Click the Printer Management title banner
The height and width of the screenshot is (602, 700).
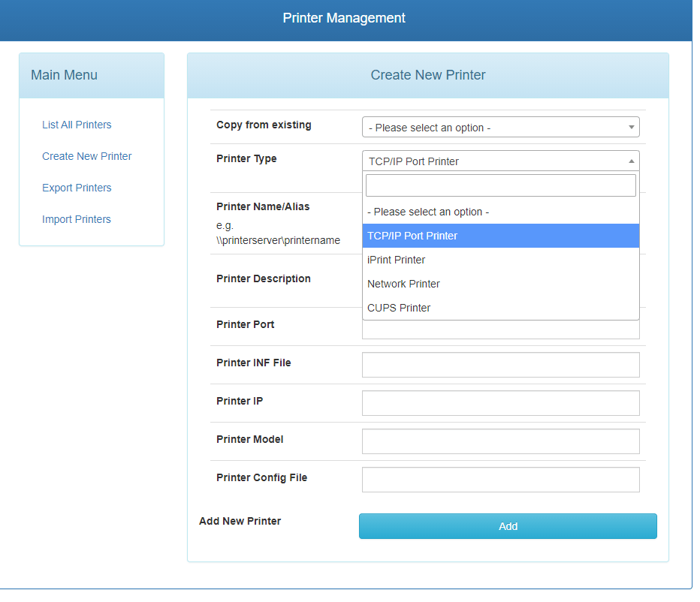point(344,17)
